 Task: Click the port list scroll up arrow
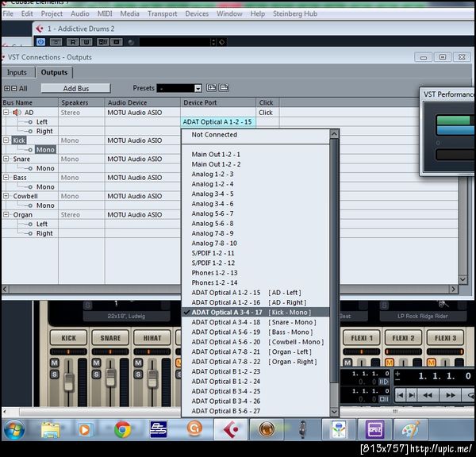click(x=334, y=133)
